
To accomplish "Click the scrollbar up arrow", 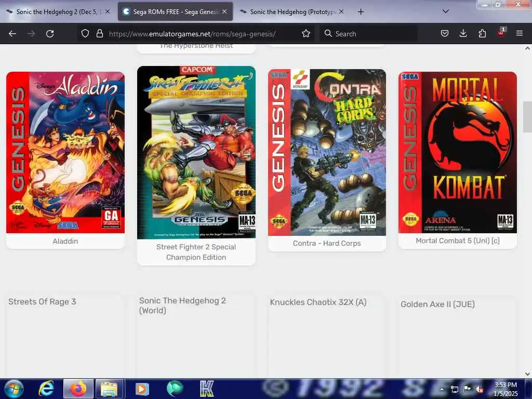I will coord(527,48).
